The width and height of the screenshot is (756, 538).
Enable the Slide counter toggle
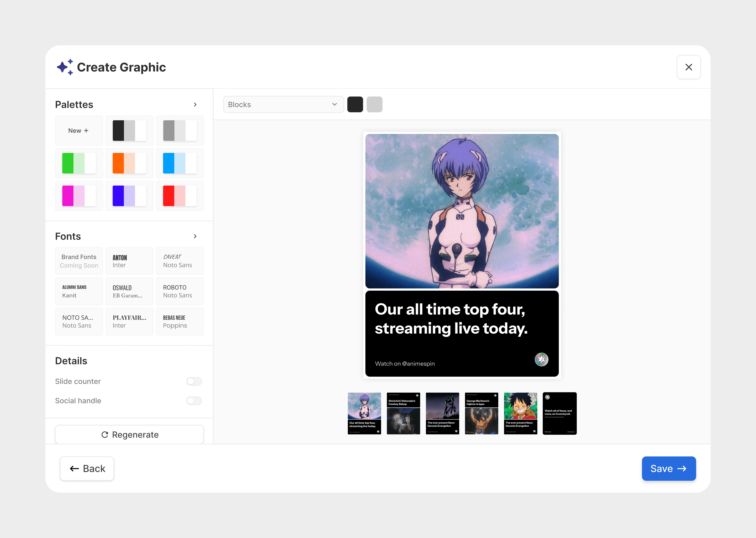pyautogui.click(x=194, y=381)
